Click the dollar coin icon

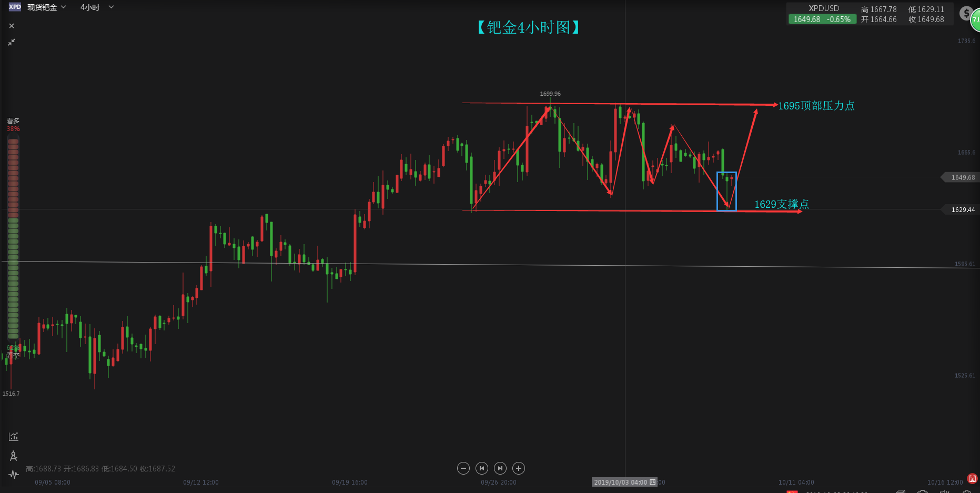point(965,13)
